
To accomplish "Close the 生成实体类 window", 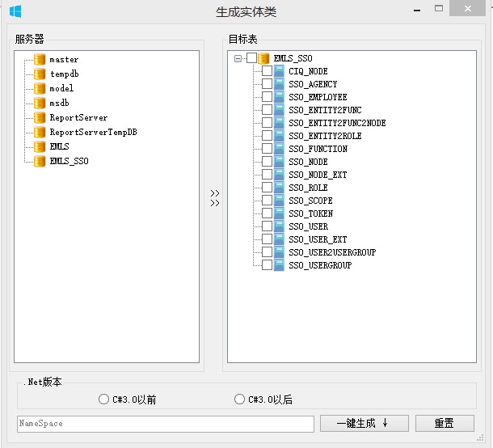I will point(467,9).
